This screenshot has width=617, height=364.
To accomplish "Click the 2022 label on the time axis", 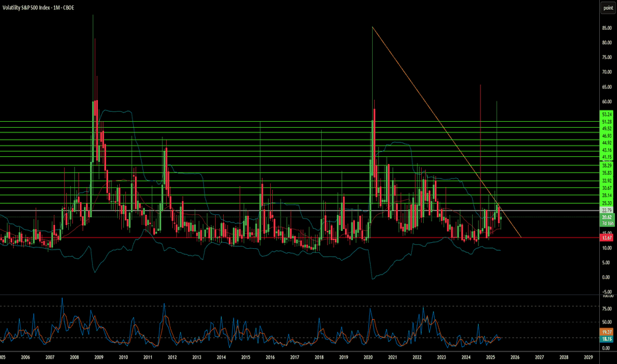I will (417, 357).
